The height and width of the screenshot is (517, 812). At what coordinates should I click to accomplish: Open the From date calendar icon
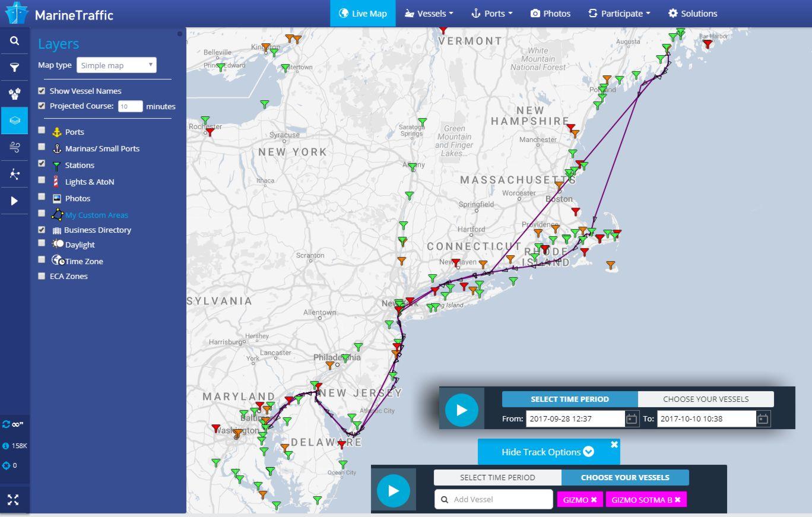click(632, 418)
